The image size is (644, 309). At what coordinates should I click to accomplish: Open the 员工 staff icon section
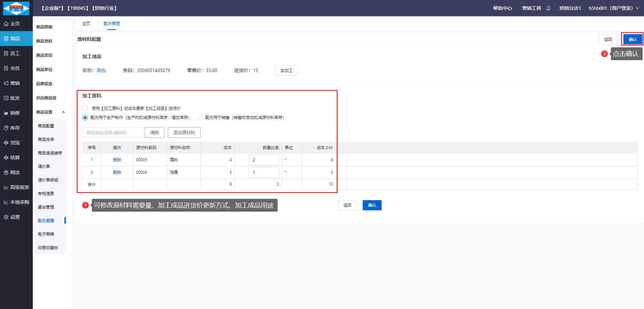[6, 53]
